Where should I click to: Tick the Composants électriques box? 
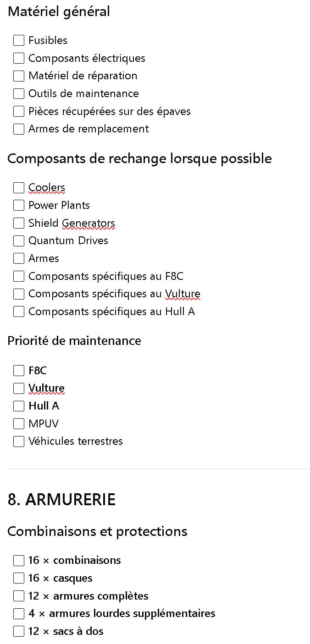coord(19,58)
